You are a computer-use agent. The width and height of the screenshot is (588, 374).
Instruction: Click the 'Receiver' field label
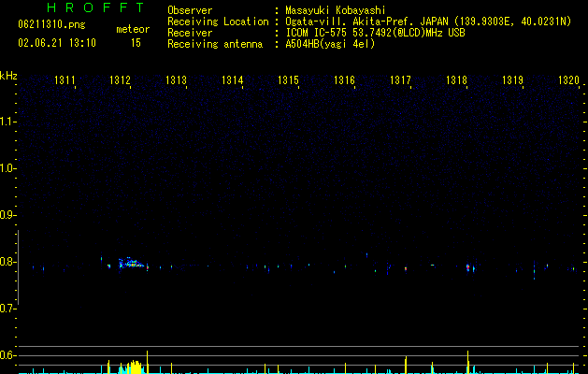(x=190, y=33)
